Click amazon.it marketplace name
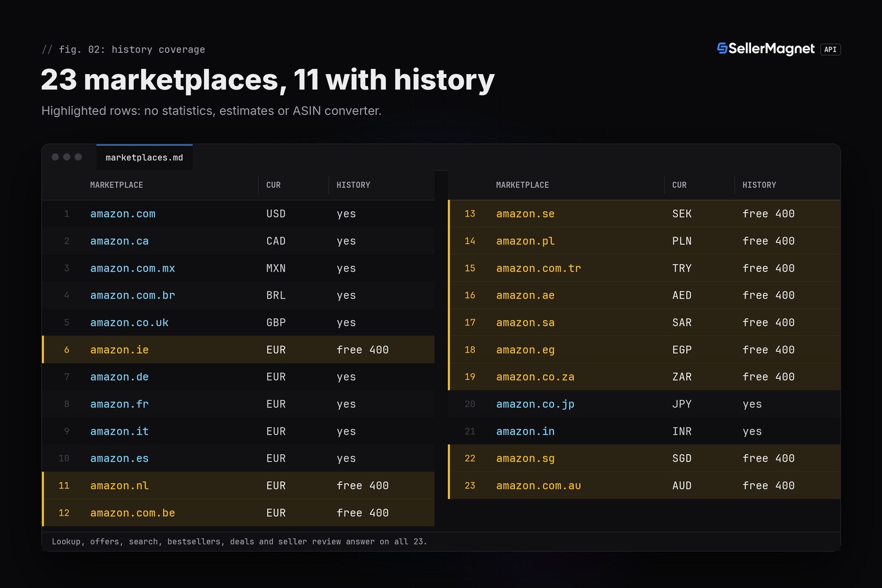Screen dimensions: 882x588 tap(119, 431)
